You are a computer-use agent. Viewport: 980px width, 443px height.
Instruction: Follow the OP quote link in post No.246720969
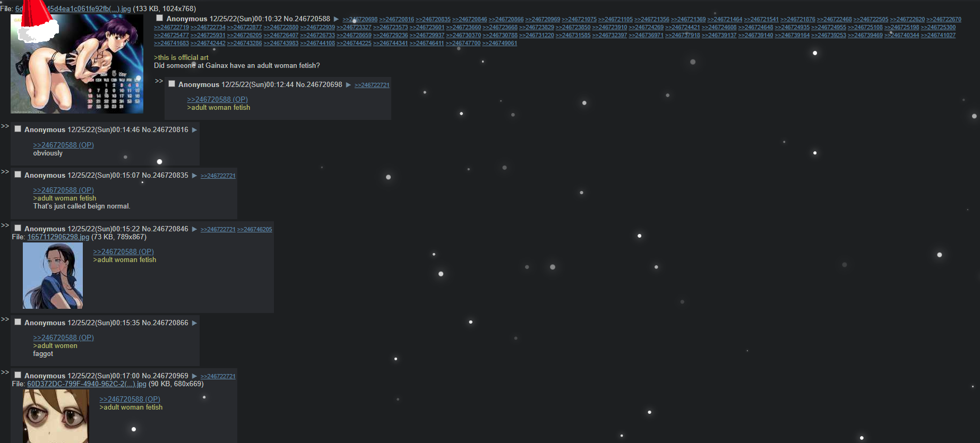(x=130, y=399)
